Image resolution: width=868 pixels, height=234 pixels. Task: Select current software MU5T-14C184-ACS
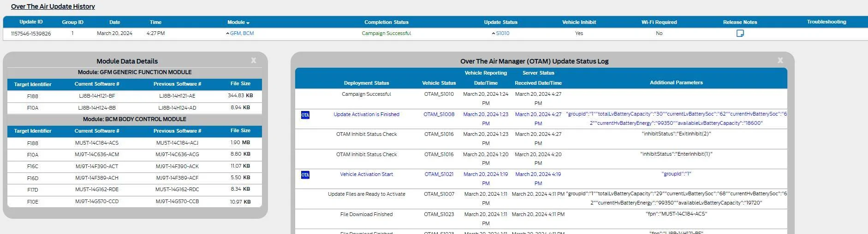click(x=97, y=143)
